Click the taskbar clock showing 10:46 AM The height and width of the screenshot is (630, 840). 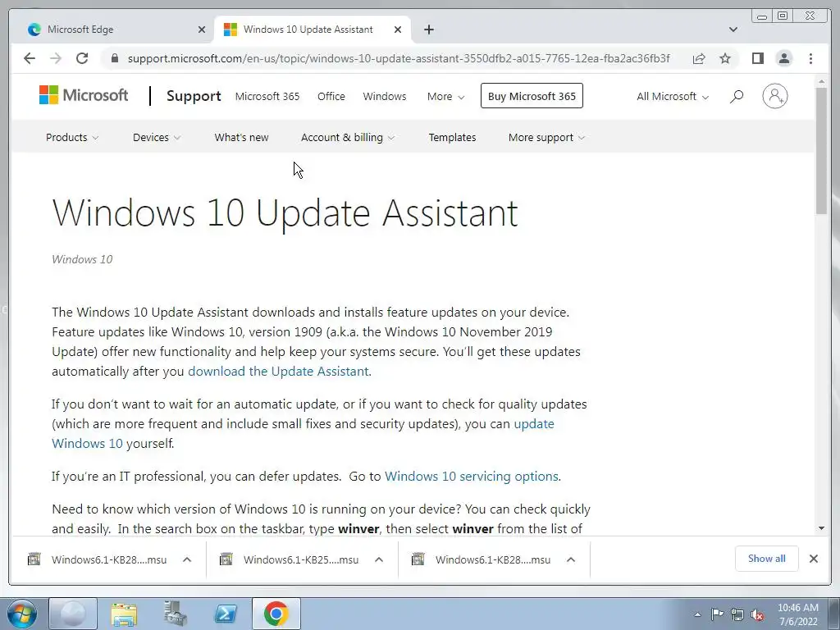click(x=798, y=614)
